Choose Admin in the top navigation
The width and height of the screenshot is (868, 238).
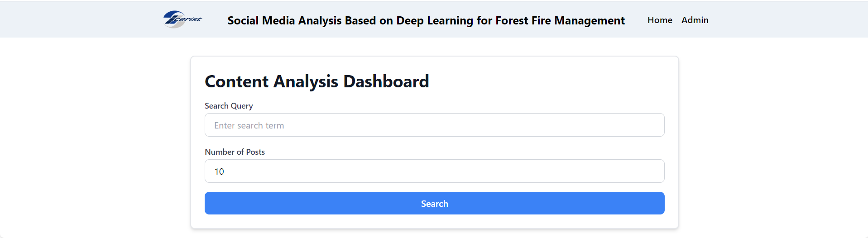(x=695, y=20)
